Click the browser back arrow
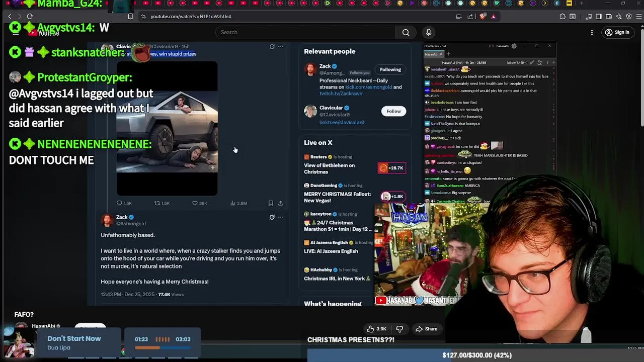 point(9,17)
